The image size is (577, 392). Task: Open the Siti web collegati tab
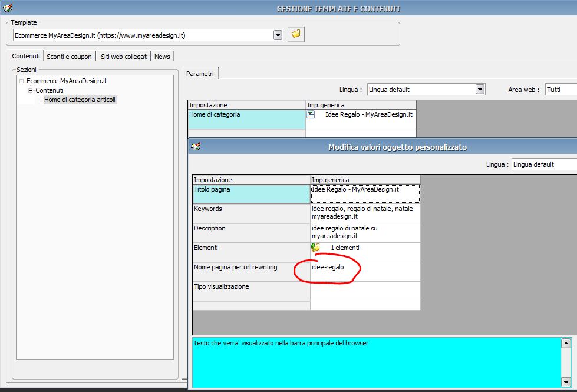(x=124, y=57)
